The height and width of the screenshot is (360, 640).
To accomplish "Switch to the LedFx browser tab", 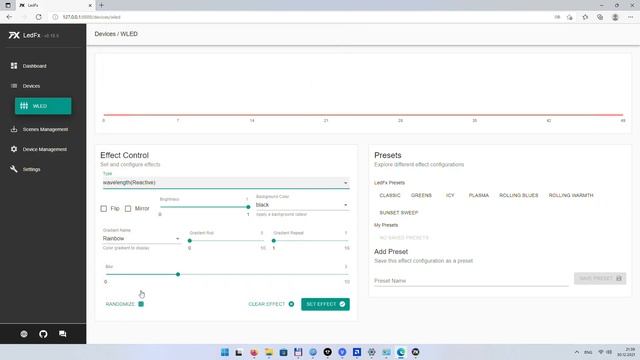I will tap(55, 5).
